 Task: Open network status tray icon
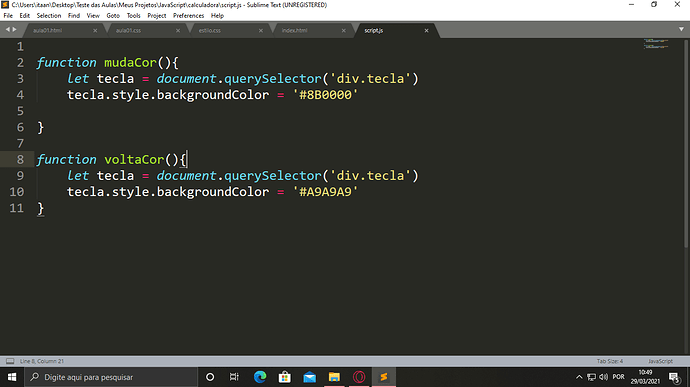click(591, 377)
